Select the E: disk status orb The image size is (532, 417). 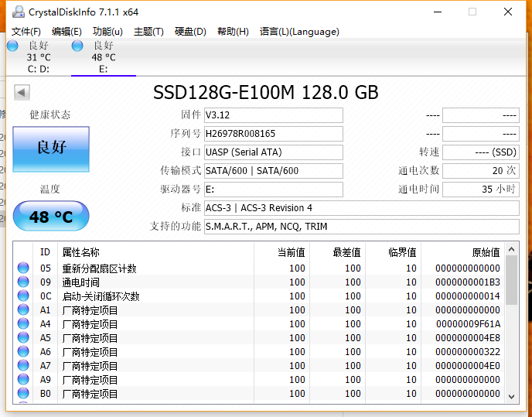(x=77, y=46)
